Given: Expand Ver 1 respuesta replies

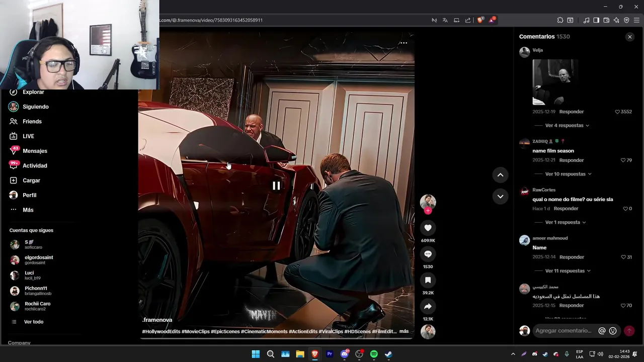Looking at the screenshot, I should click(566, 222).
